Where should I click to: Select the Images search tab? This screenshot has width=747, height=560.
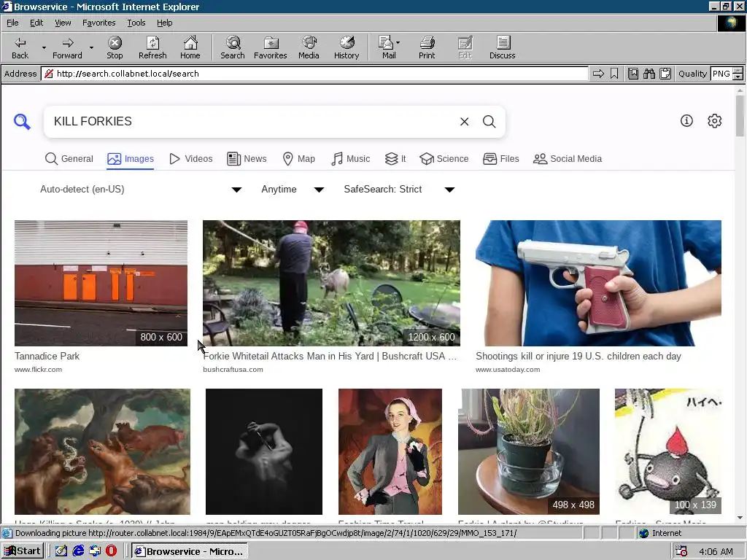point(130,158)
